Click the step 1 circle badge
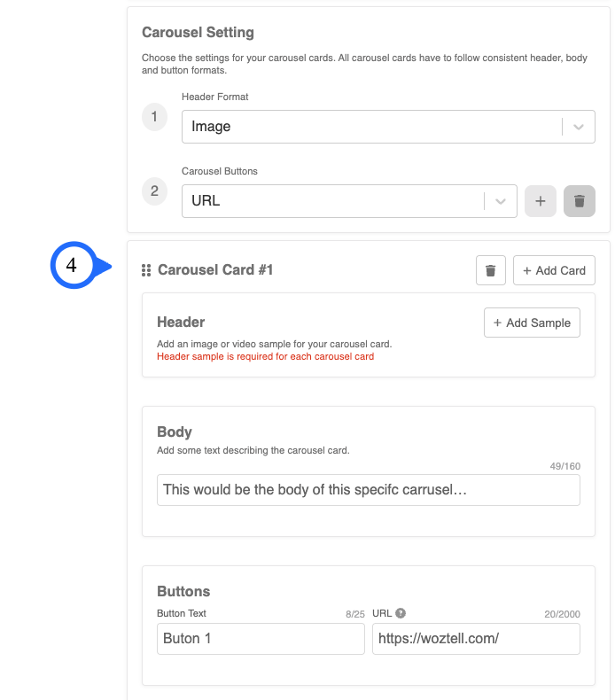This screenshot has height=700, width=615. click(x=154, y=117)
